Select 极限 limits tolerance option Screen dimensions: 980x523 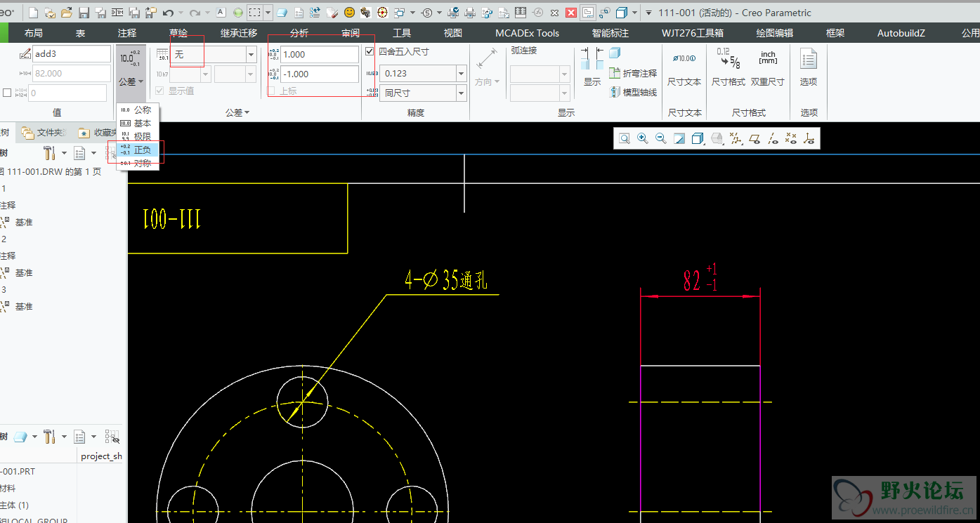(138, 137)
